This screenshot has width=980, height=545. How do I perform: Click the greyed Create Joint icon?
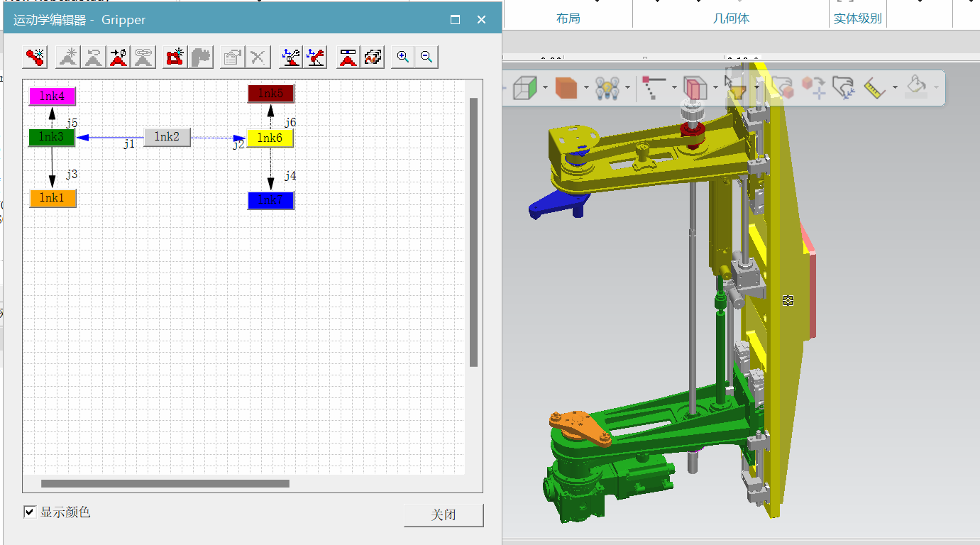point(68,57)
